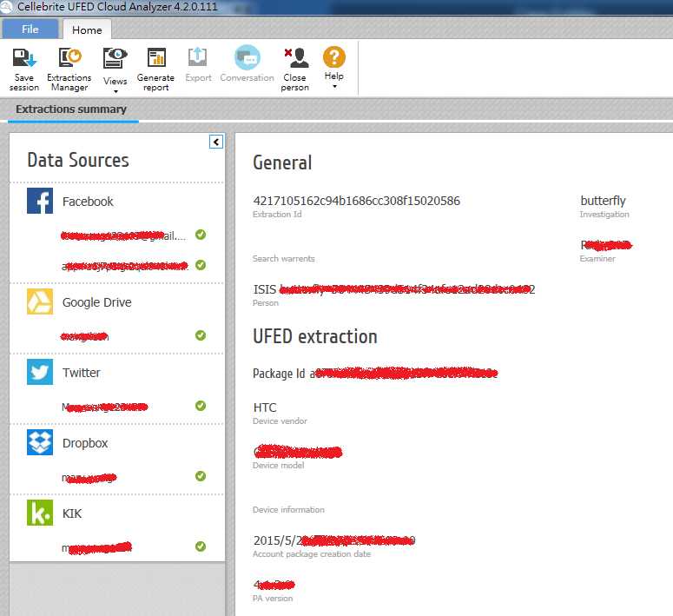This screenshot has height=616, width=673.
Task: Click the butterfly Investigation value
Action: click(603, 201)
